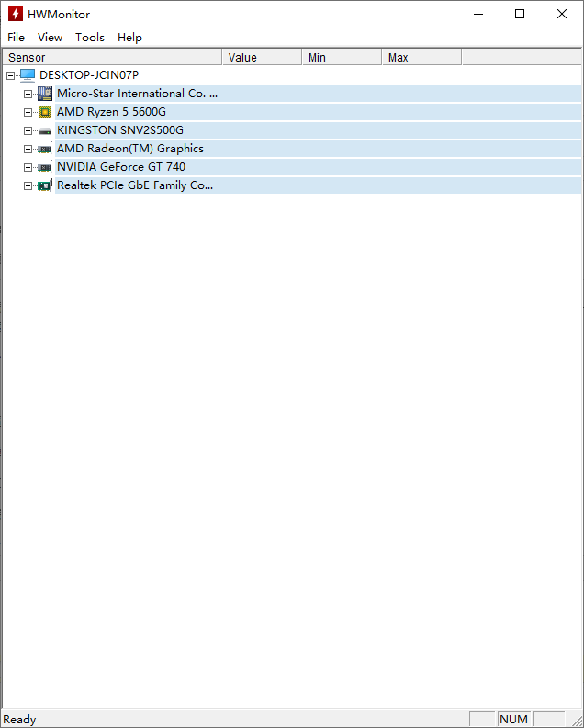Open the File menu
The height and width of the screenshot is (728, 584).
(x=17, y=37)
